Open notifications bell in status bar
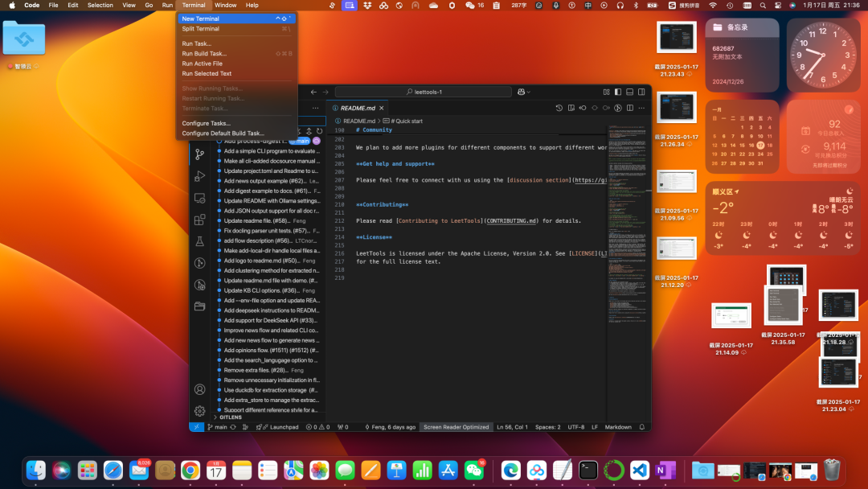Viewport: 868px width, 489px height. [x=642, y=427]
